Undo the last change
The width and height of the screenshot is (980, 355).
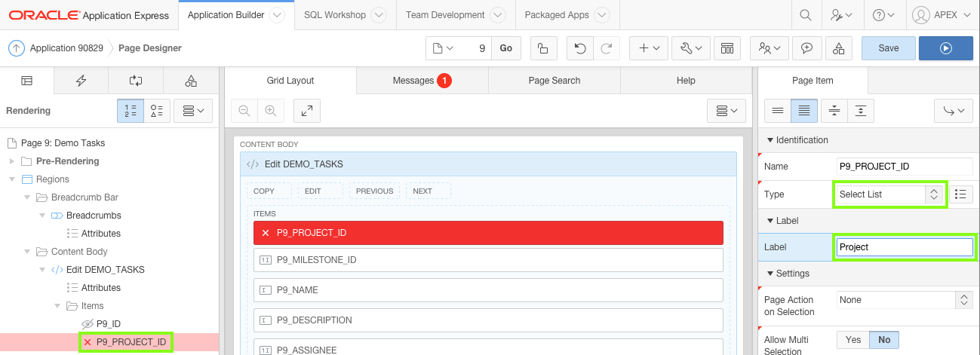(x=579, y=48)
